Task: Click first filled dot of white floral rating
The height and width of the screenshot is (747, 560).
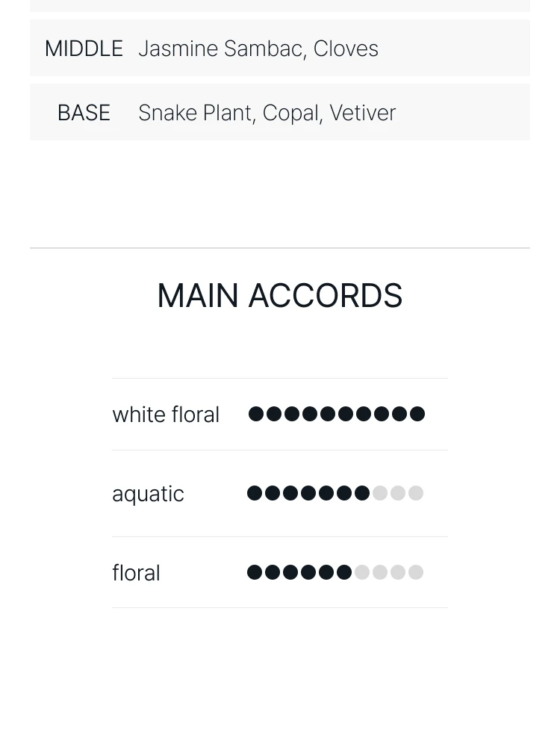Action: [256, 414]
